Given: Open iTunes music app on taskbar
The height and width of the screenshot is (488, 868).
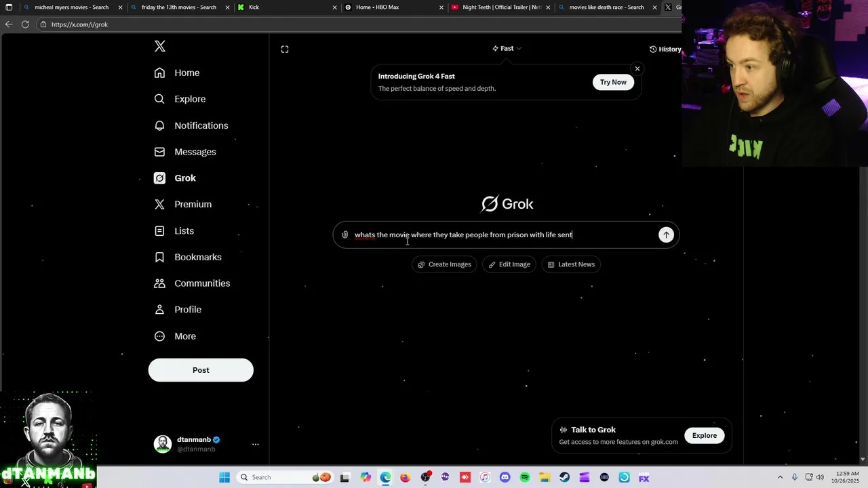Looking at the screenshot, I should [485, 477].
